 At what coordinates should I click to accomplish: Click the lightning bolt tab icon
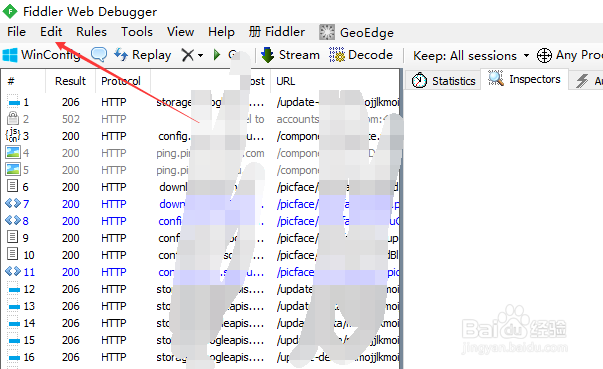tap(582, 81)
